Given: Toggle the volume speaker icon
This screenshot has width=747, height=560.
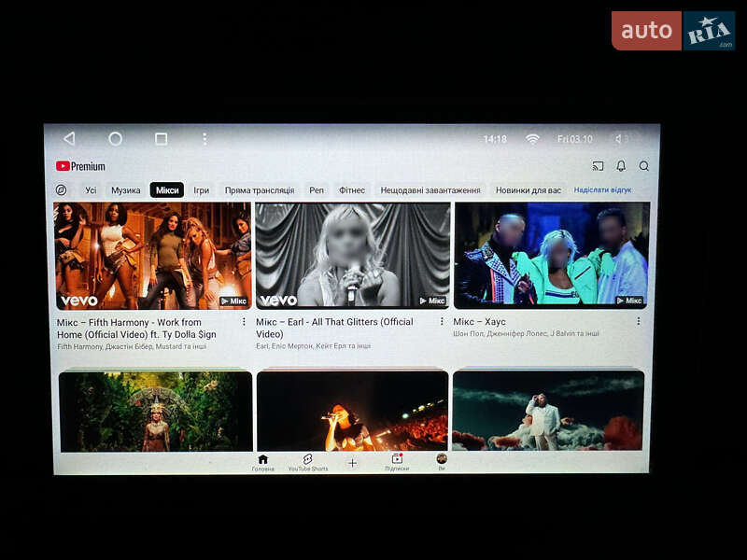Looking at the screenshot, I should 621,139.
